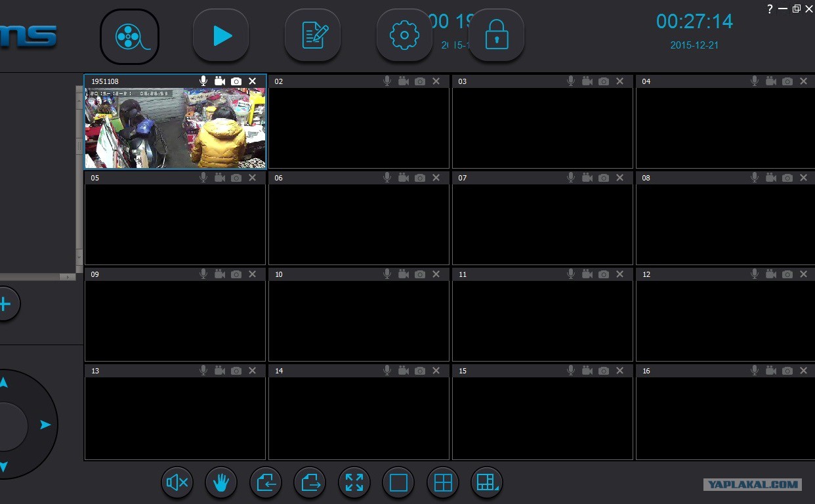Close channel 03 window
This screenshot has width=815, height=504.
[619, 81]
